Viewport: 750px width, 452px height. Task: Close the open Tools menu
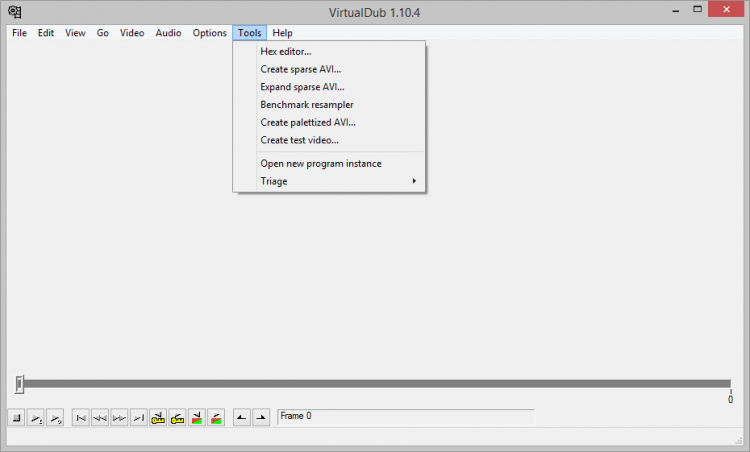[250, 33]
